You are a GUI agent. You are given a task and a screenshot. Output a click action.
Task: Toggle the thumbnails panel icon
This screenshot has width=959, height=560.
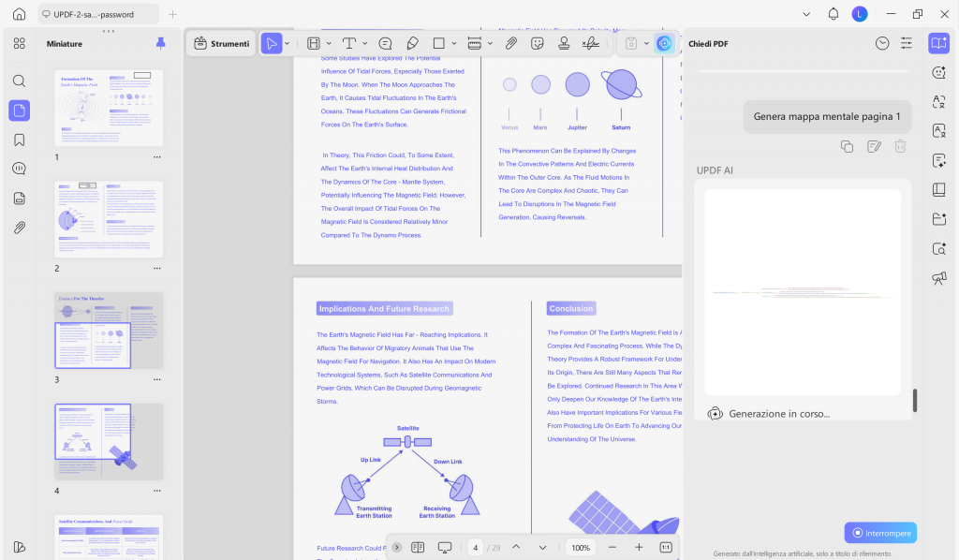[x=20, y=111]
